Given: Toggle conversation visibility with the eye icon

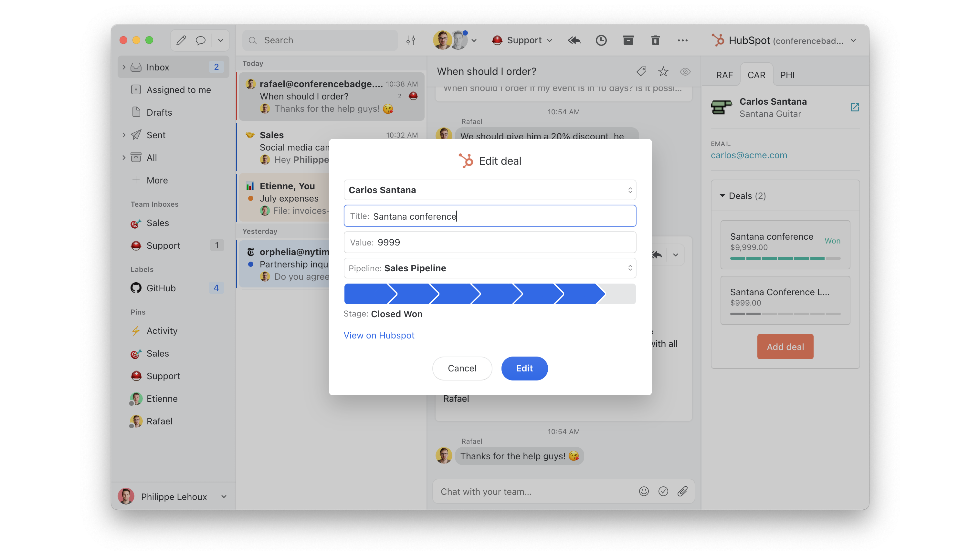Looking at the screenshot, I should [685, 71].
